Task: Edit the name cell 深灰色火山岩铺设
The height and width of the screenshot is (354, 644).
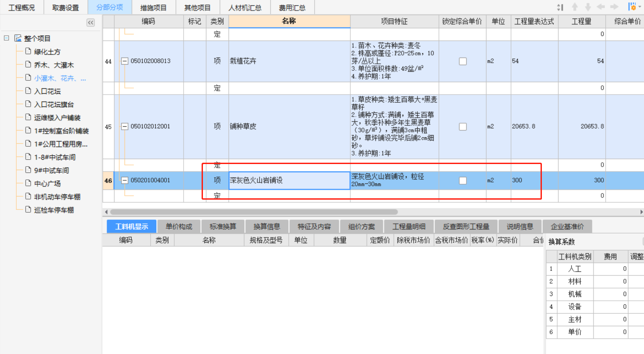Action: point(289,180)
